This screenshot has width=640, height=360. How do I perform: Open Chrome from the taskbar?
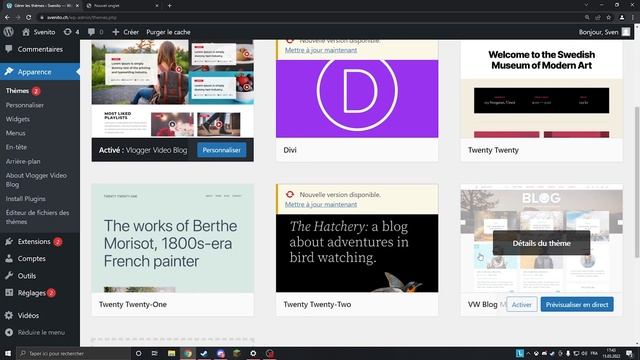[188, 353]
